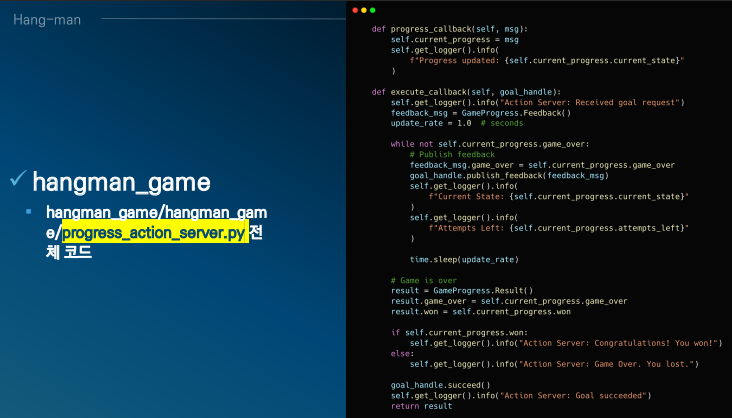Select the 'hangman_game' heading

pyautogui.click(x=121, y=182)
